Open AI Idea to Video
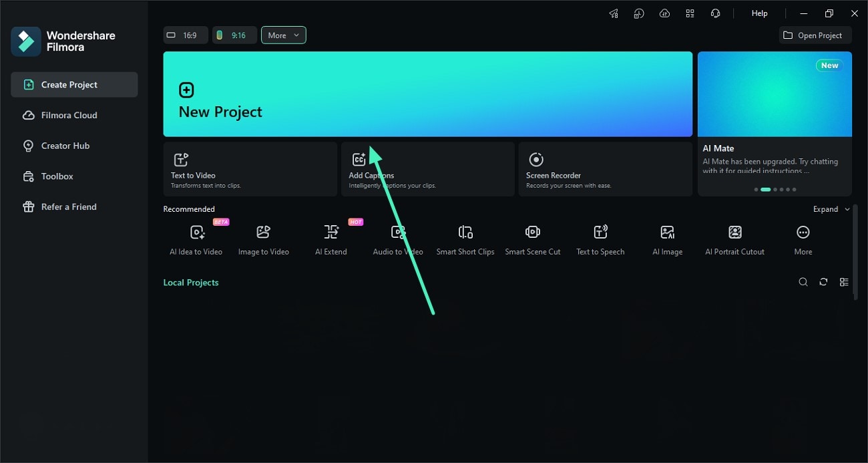868x463 pixels. (x=196, y=239)
